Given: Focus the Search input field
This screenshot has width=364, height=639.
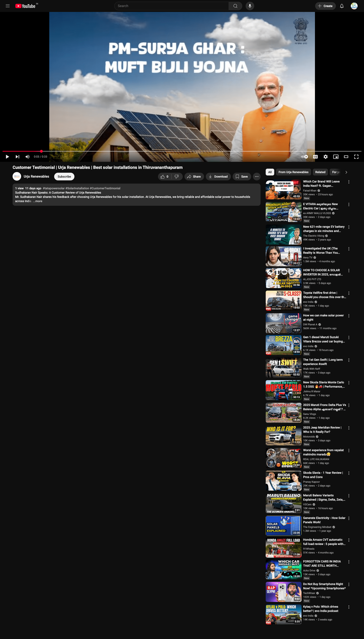Looking at the screenshot, I should coord(171,6).
